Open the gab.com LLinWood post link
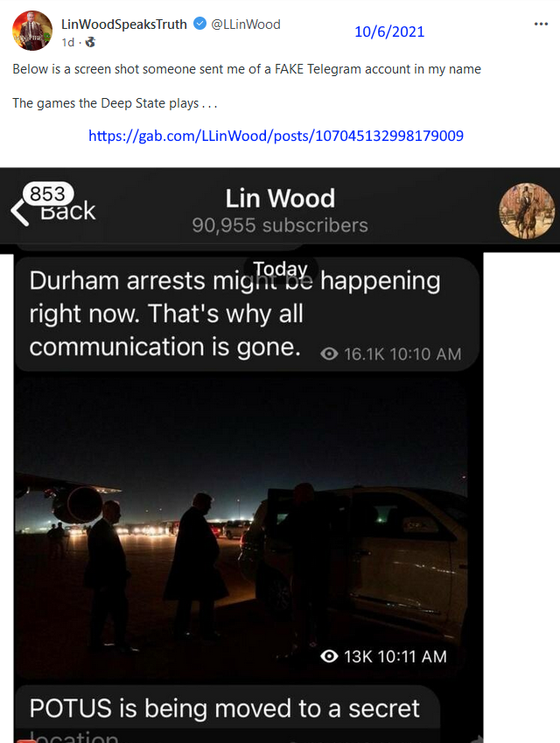This screenshot has height=743, width=560. point(276,136)
